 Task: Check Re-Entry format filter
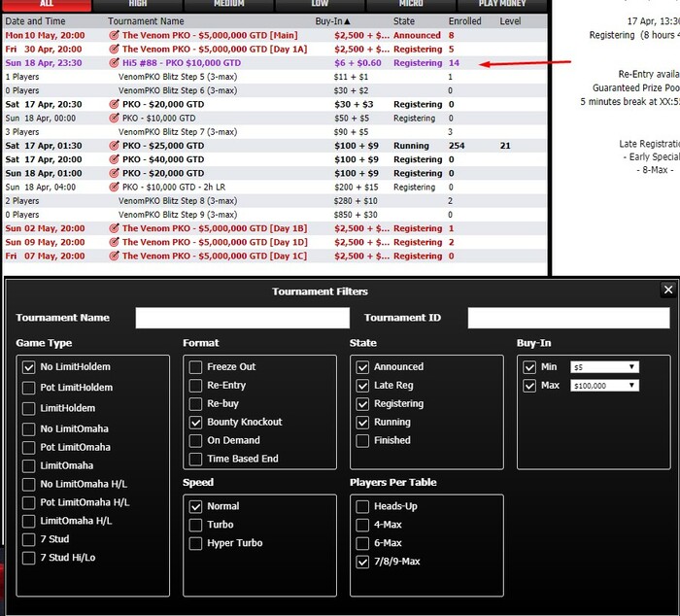pos(195,385)
